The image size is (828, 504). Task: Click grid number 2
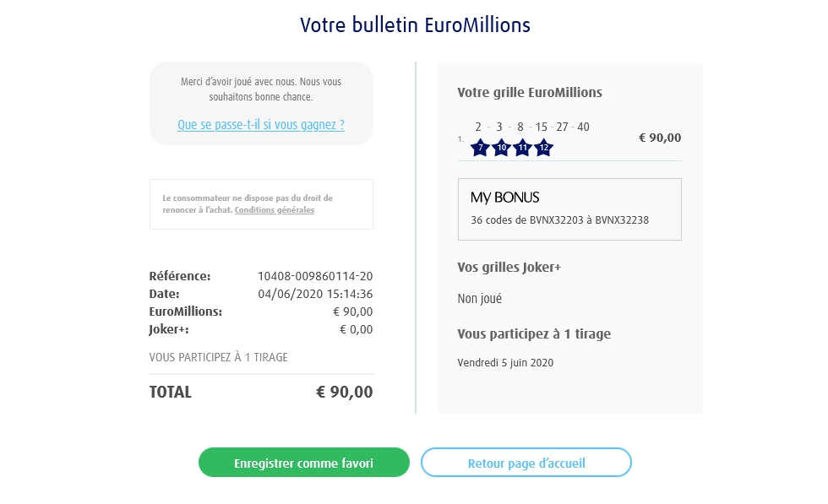point(478,127)
